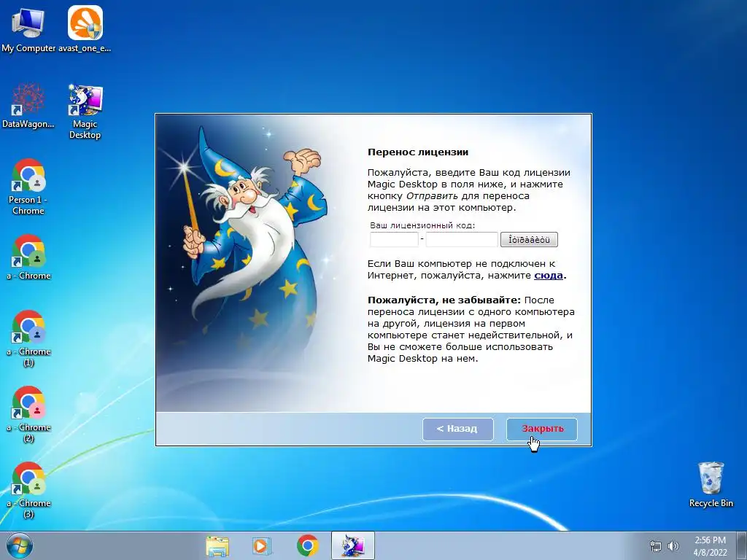
Task: Select the Recycle Bin icon
Action: (711, 484)
